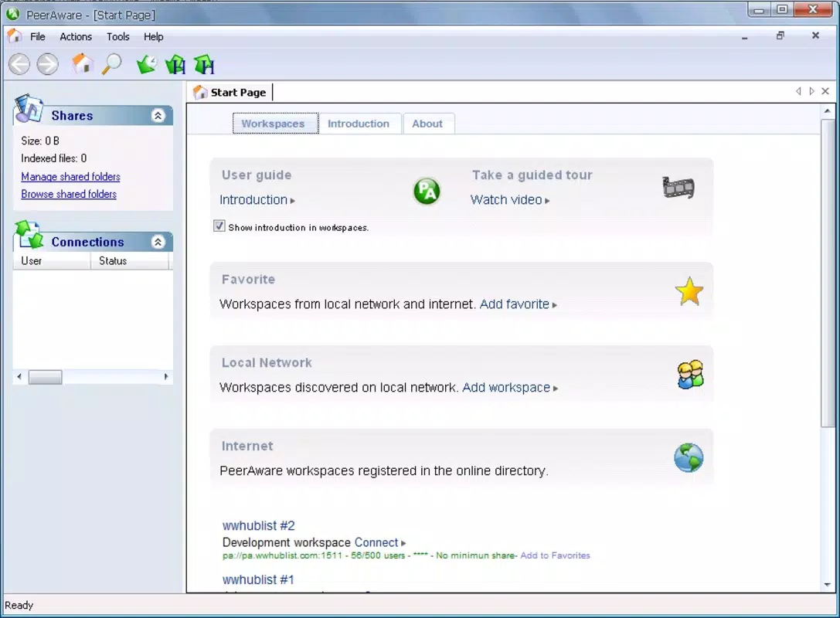The image size is (840, 618).
Task: Click the third green hub toolbar icon
Action: 204,65
